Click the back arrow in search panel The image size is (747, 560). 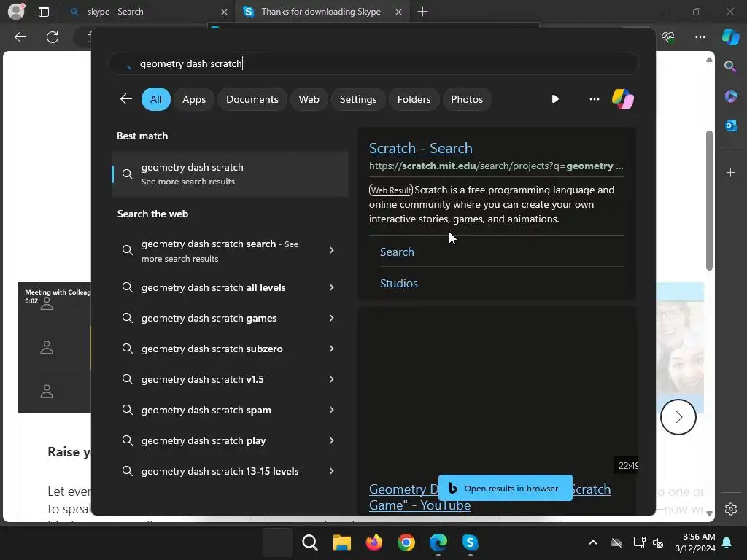125,99
